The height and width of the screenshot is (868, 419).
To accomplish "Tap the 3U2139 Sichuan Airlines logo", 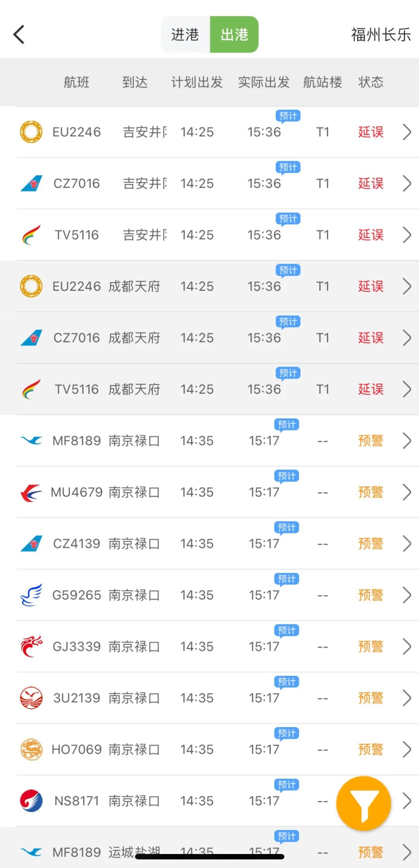I will point(31,698).
